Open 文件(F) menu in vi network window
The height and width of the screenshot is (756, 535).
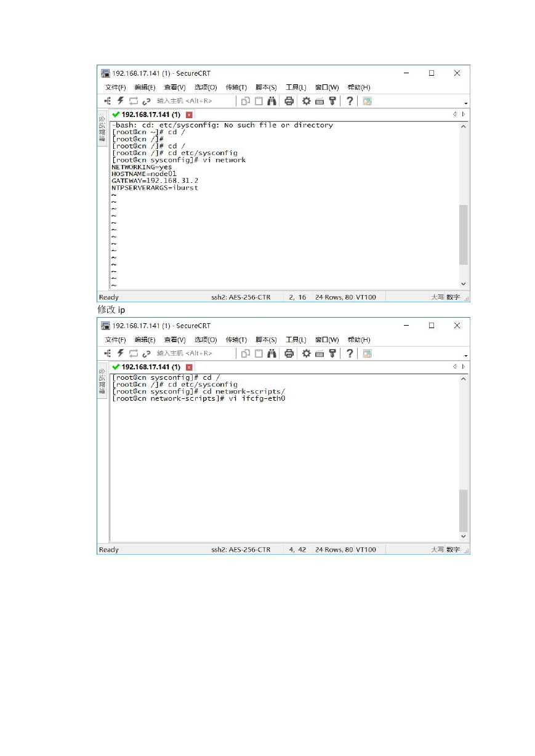[115, 87]
